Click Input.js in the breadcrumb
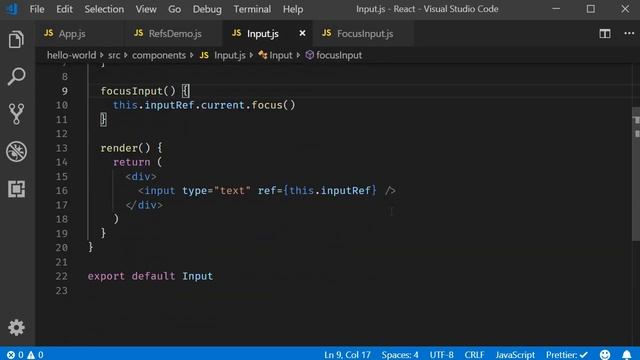The height and width of the screenshot is (360, 640). click(x=223, y=55)
